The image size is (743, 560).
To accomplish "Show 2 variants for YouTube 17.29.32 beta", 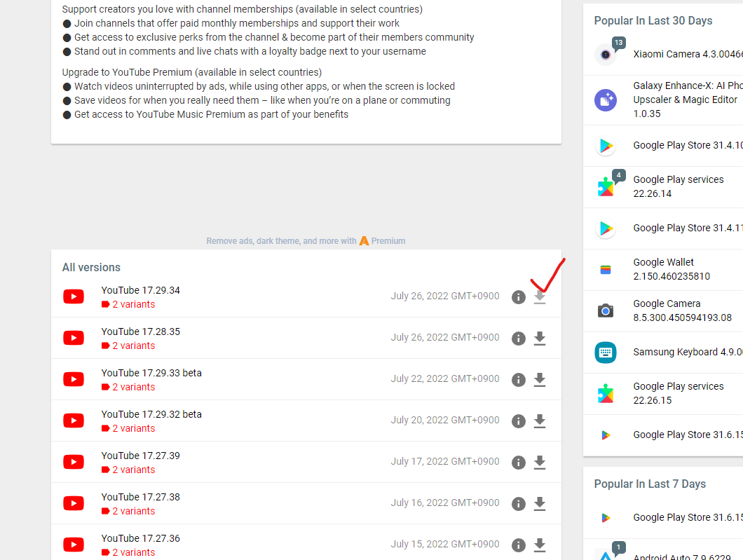I will point(128,428).
